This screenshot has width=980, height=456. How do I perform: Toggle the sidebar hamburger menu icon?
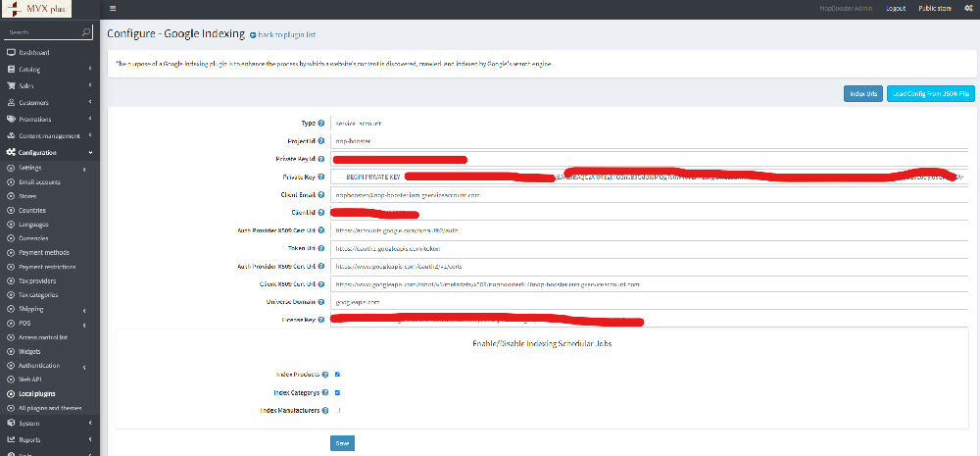click(x=113, y=9)
